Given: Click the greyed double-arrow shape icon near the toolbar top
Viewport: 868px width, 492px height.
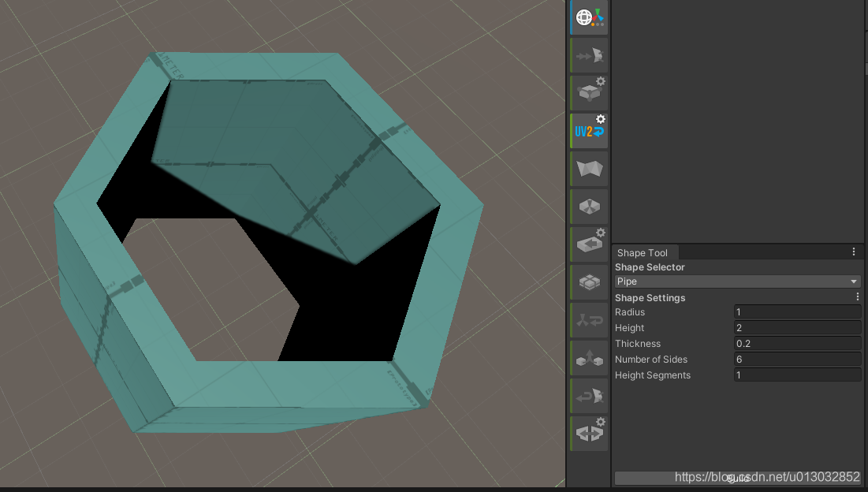Looking at the screenshot, I should pos(589,54).
